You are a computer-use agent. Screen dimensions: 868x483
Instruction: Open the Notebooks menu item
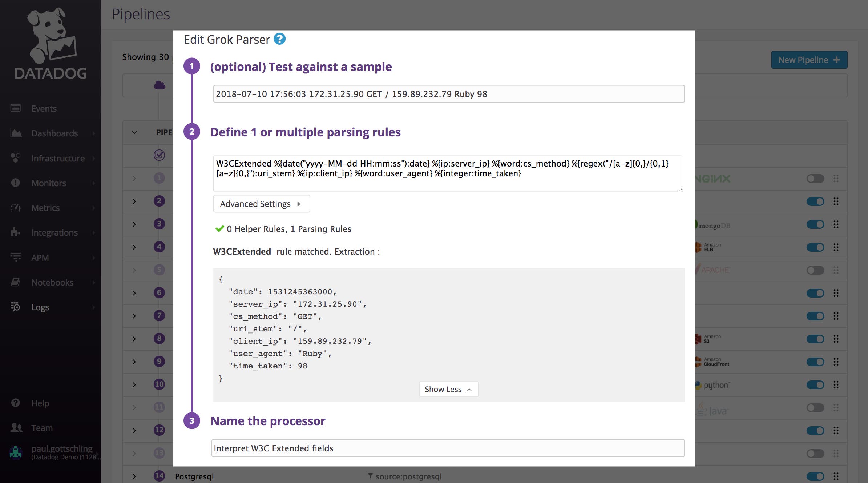tap(15, 282)
